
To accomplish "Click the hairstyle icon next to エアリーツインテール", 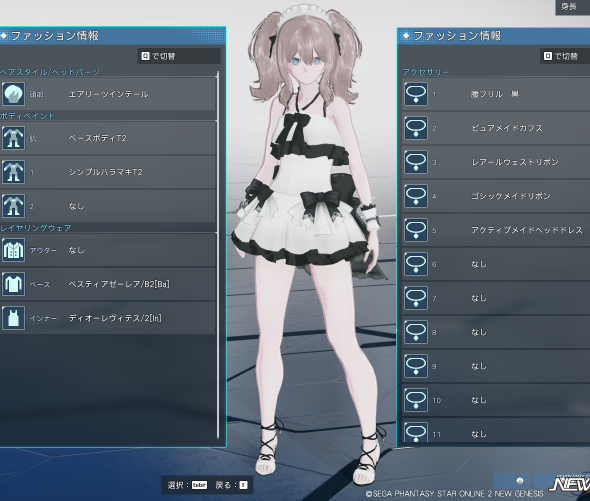I will [13, 94].
